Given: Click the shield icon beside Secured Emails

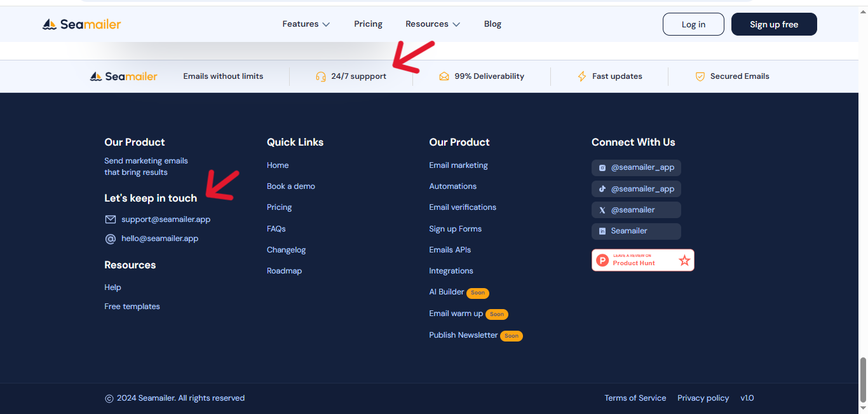Looking at the screenshot, I should pyautogui.click(x=700, y=76).
